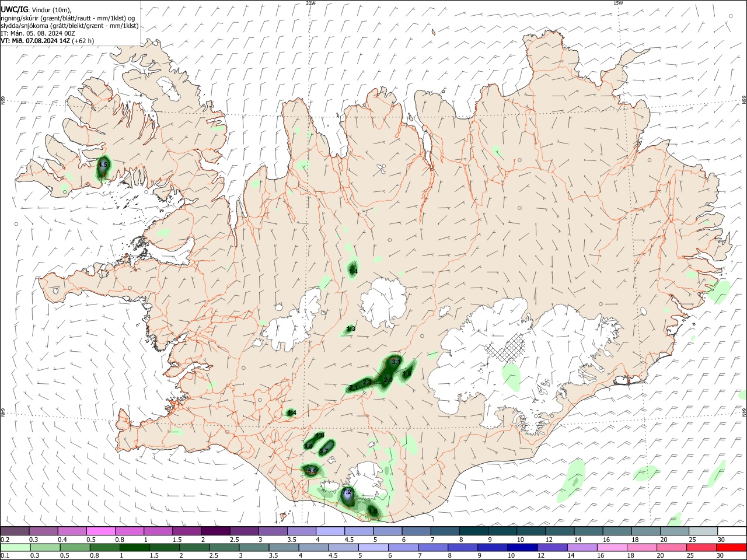Click the 1.3 rainfall value label
The width and height of the screenshot is (747, 560).
pyautogui.click(x=351, y=329)
